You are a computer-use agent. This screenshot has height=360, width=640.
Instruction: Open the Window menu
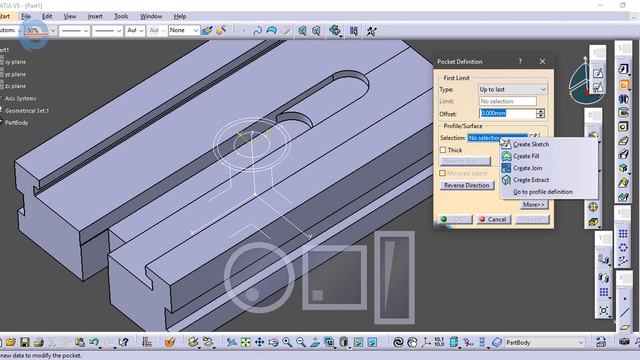pos(151,16)
